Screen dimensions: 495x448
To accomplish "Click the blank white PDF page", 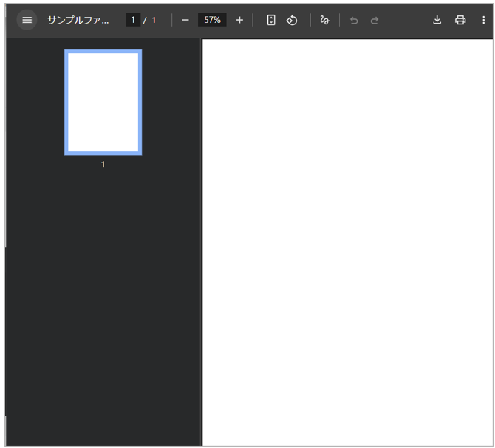I will tap(347, 236).
